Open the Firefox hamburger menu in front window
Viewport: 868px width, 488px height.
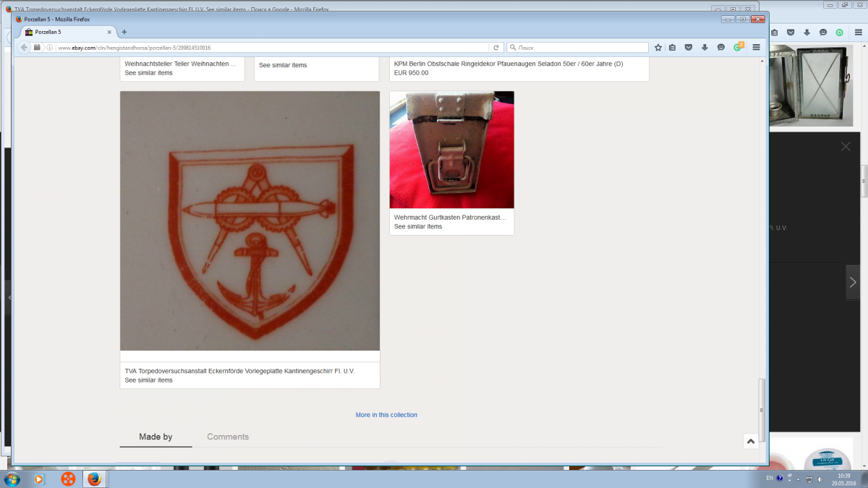(x=757, y=48)
